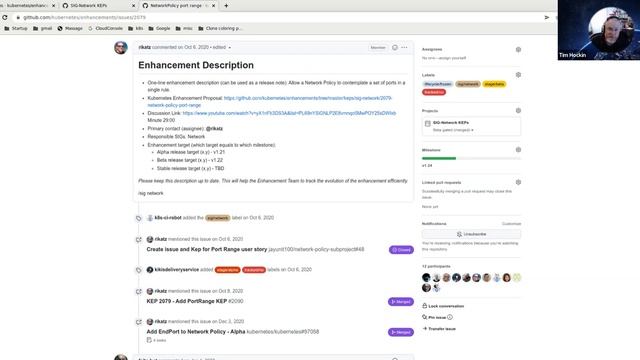The image size is (640, 360).
Task: Open the Startup bookmark folder
Action: pyautogui.click(x=16, y=29)
